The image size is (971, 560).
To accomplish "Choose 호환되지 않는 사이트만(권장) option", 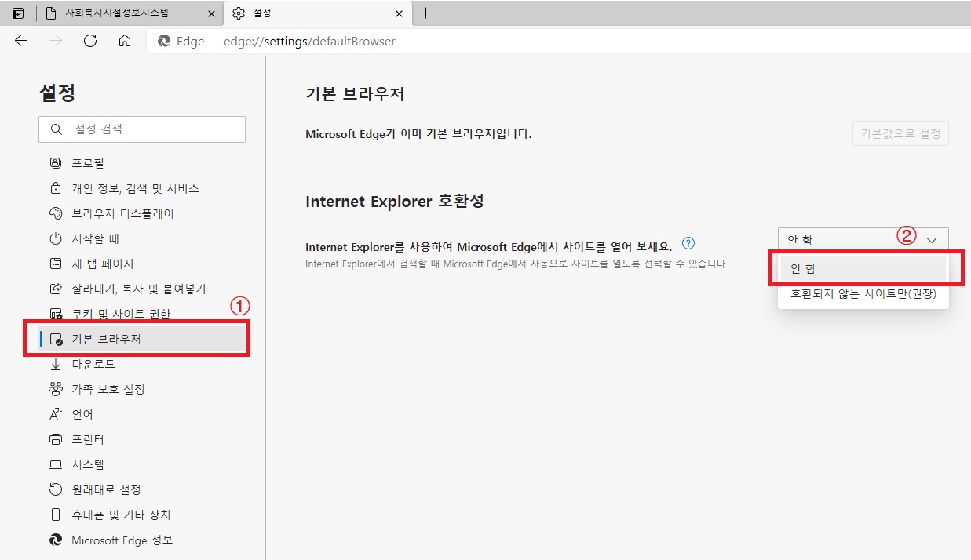I will (863, 295).
